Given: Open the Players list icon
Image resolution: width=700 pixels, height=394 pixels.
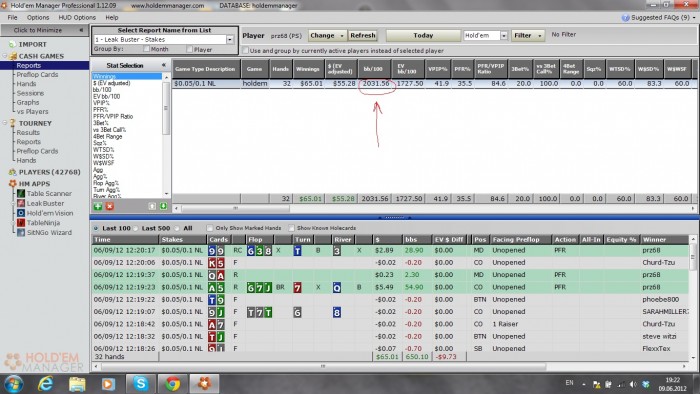Looking at the screenshot, I should pos(12,172).
